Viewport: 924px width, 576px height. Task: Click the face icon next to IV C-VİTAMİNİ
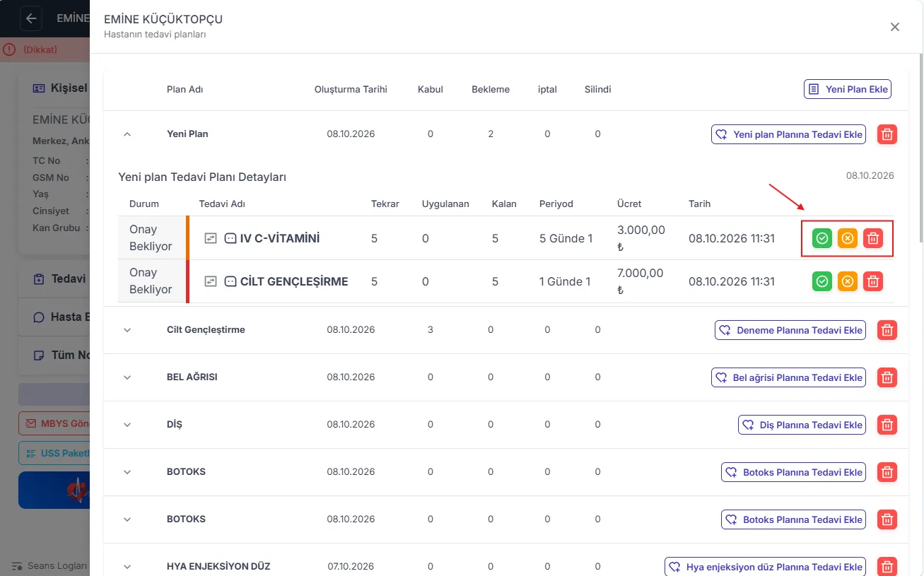click(230, 238)
